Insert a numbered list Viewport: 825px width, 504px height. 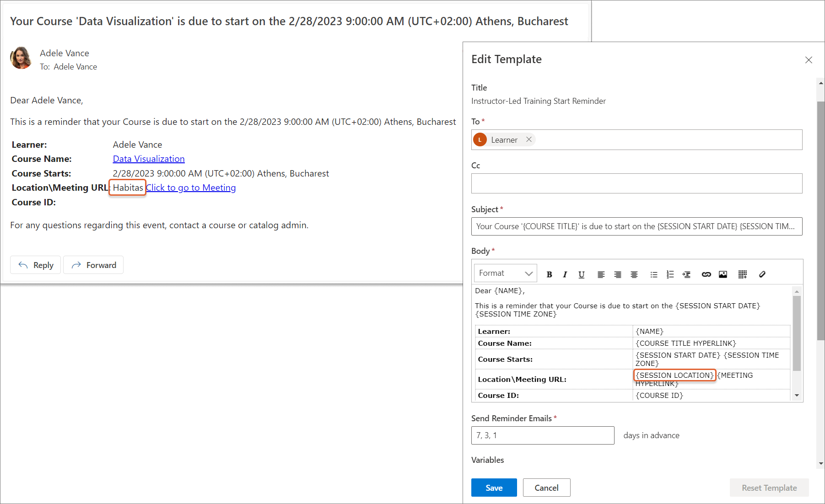pyautogui.click(x=670, y=274)
